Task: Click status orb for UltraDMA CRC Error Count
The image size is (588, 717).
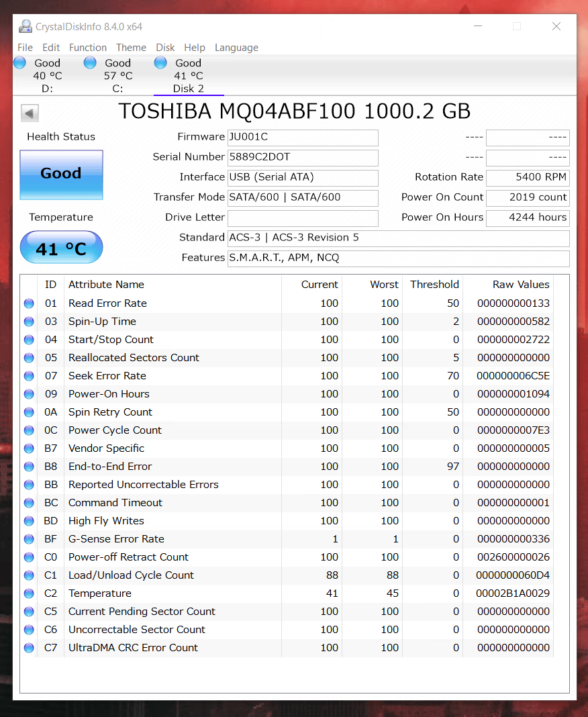Action: [x=29, y=648]
